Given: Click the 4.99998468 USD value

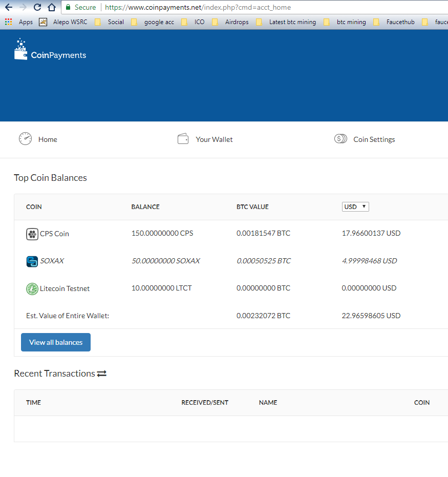Looking at the screenshot, I should 369,261.
